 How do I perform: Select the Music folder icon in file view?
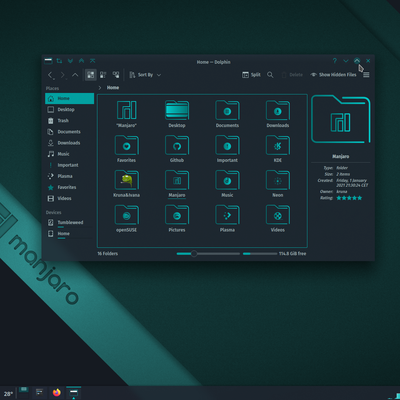click(227, 180)
